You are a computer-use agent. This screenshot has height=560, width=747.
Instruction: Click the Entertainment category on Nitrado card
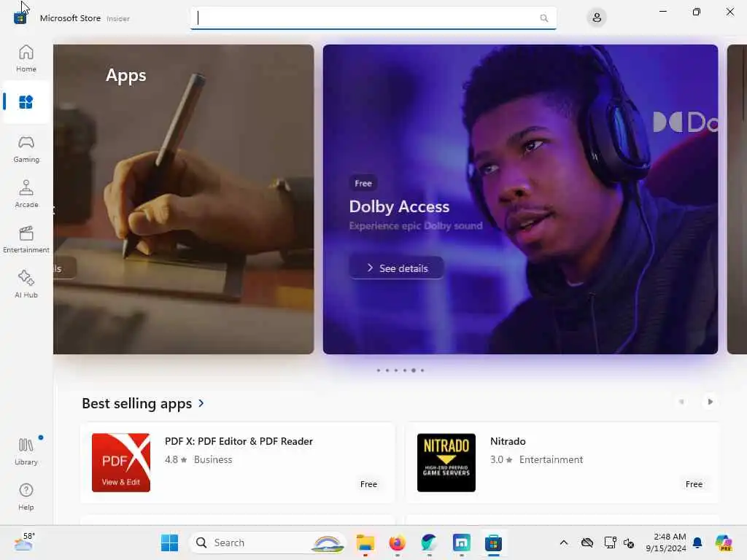point(551,459)
